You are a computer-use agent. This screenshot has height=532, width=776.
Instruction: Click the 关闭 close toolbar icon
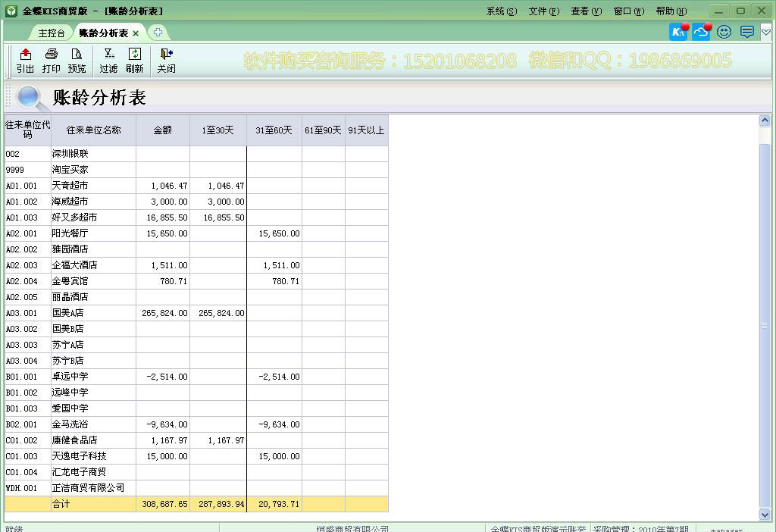click(x=166, y=61)
